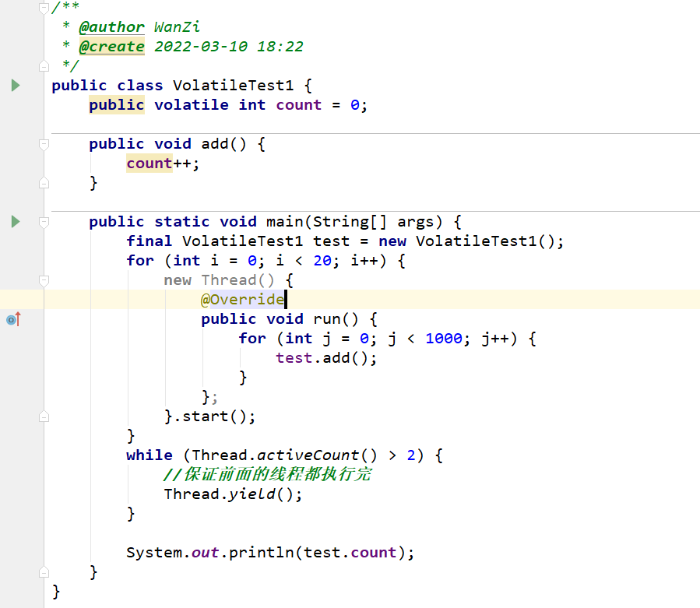Click the @Override annotation
700x608 pixels.
pyautogui.click(x=242, y=300)
